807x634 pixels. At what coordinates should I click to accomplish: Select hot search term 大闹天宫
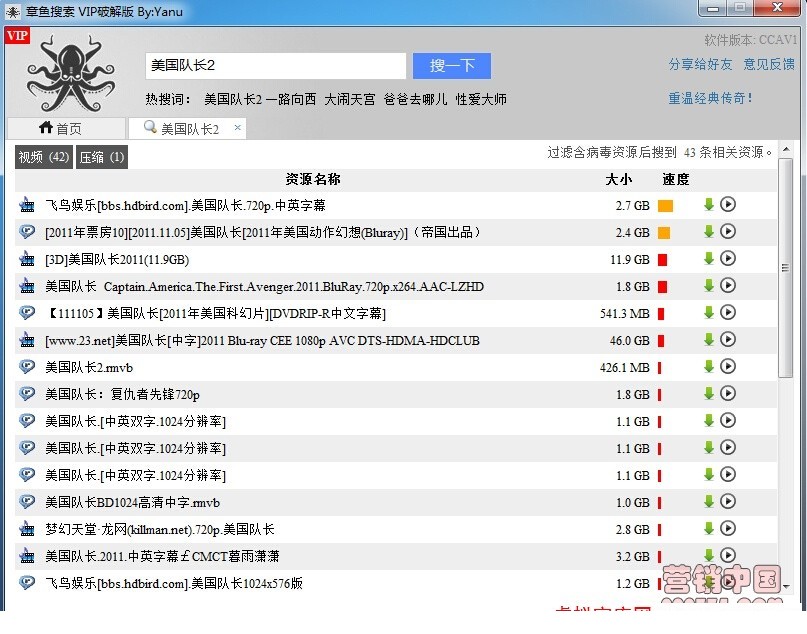click(350, 99)
